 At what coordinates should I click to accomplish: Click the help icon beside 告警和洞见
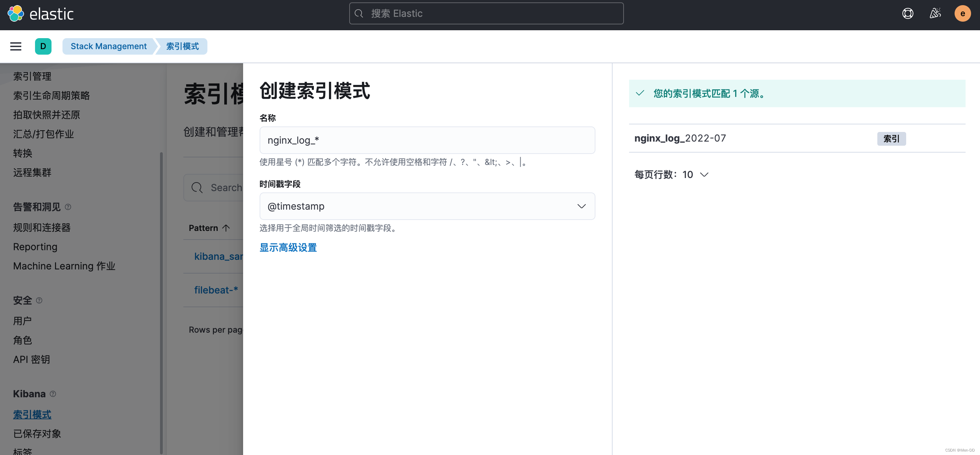coord(68,207)
